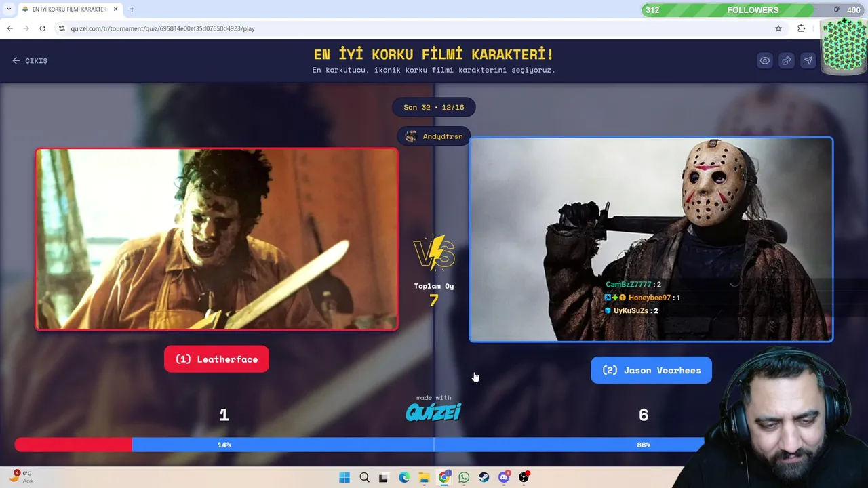Click the ÇIKIŞ exit link
Screen dimensions: 868x488
coord(30,60)
